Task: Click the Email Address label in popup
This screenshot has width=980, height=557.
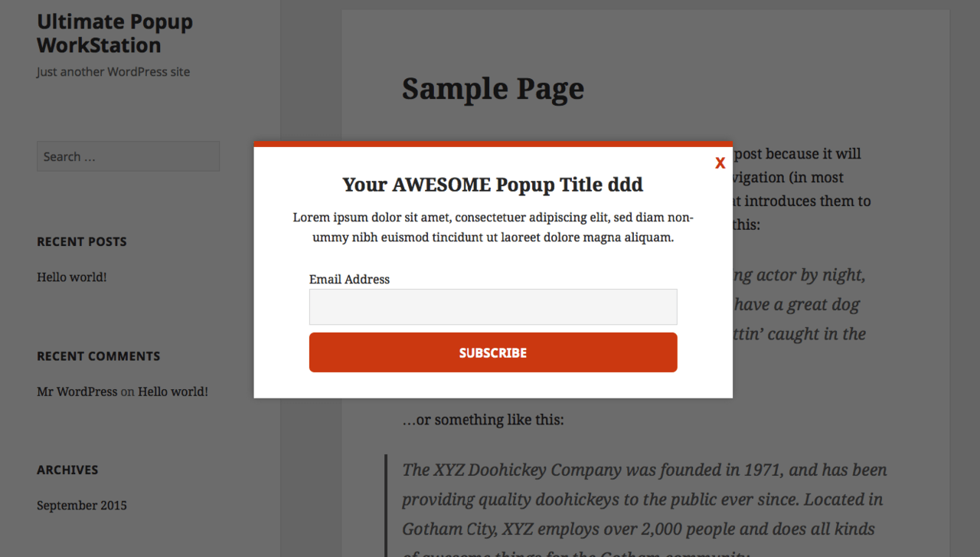Action: click(x=349, y=280)
